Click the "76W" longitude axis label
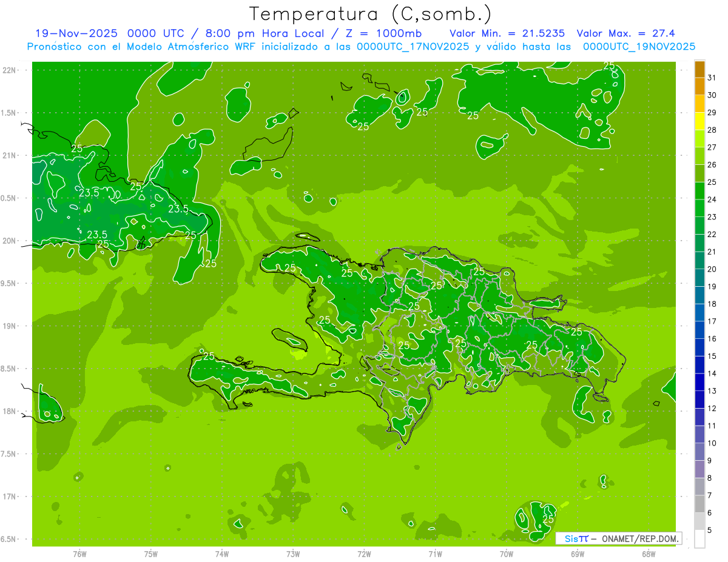Viewport: 728px width, 562px height. coord(79,554)
